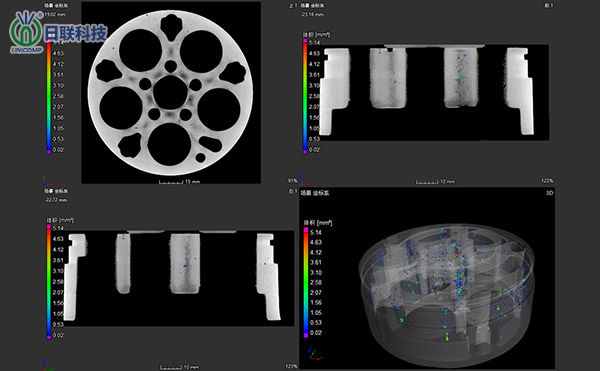Click the 右 1 view label above the 3D view
Screen dimensions: 600x371
pyautogui.click(x=293, y=191)
